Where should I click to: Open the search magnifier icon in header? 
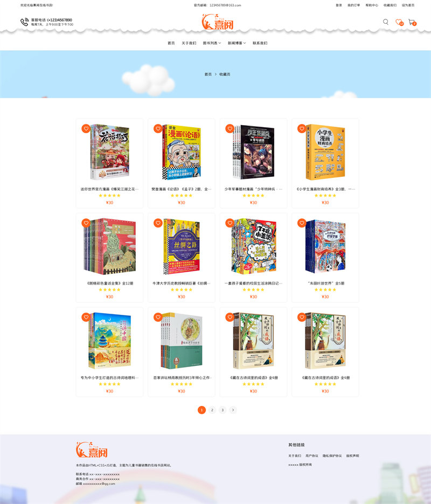pos(385,22)
